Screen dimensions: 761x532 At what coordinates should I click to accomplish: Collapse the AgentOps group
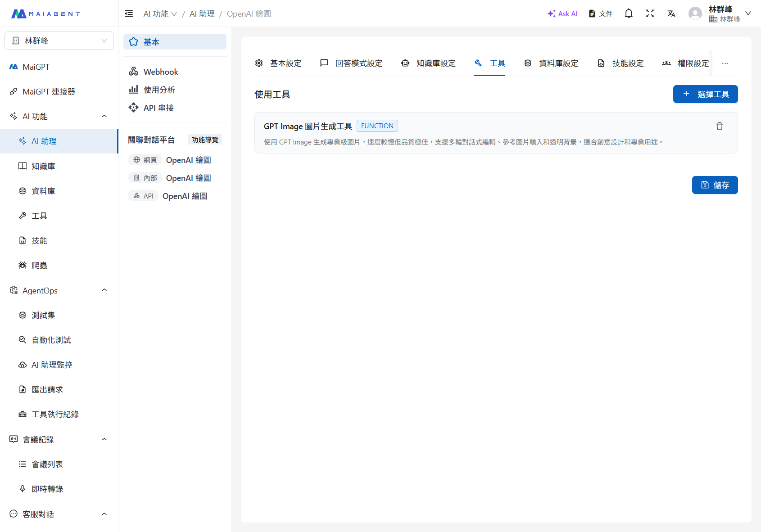pyautogui.click(x=104, y=290)
